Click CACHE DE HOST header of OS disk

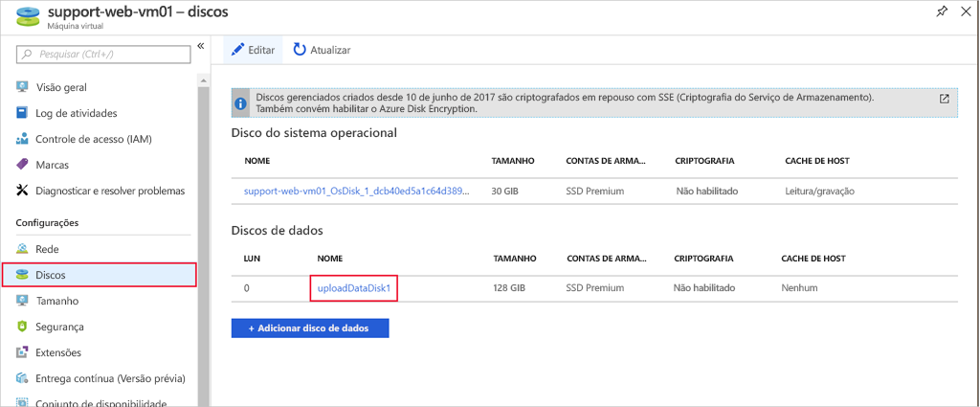coord(817,161)
